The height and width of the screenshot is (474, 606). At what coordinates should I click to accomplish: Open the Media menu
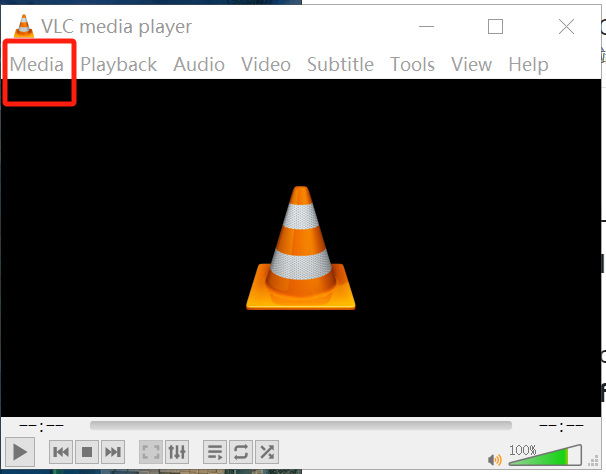pos(37,64)
